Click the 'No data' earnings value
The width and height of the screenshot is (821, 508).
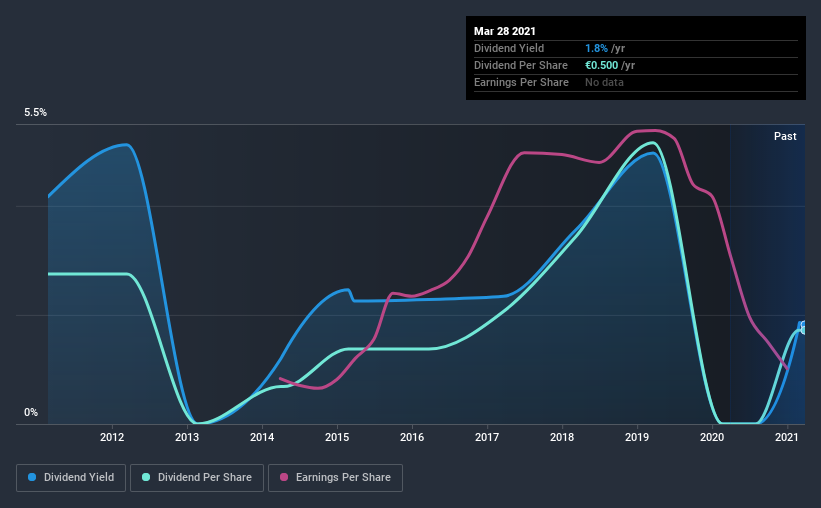coord(604,82)
